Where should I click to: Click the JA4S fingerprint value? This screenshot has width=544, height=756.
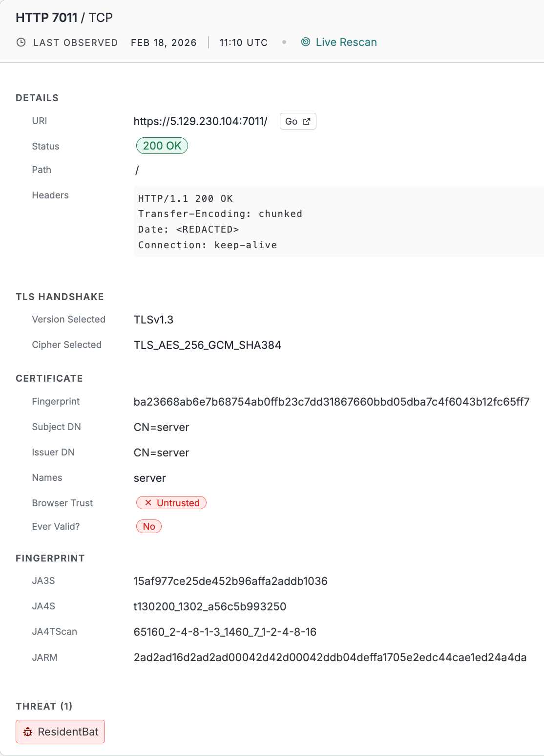pos(210,606)
